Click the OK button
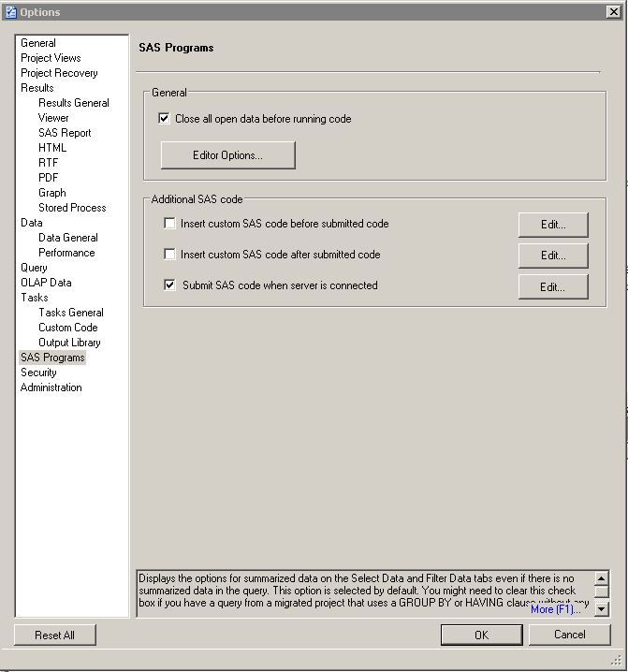The height and width of the screenshot is (672, 628). [481, 635]
